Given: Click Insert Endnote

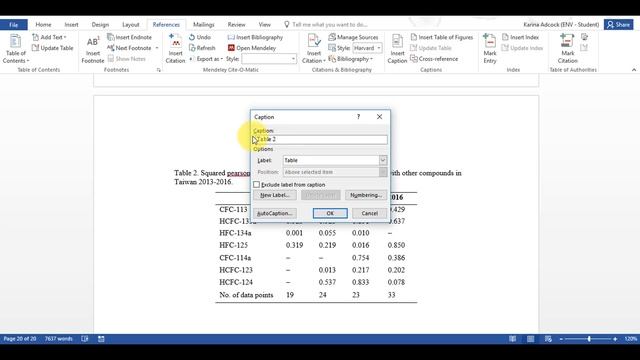Looking at the screenshot, I should [129, 37].
